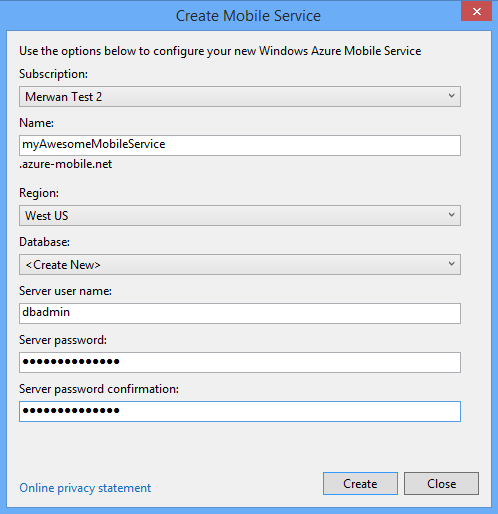Click the Close button beside Create
Screen dimensions: 498x514
point(441,483)
